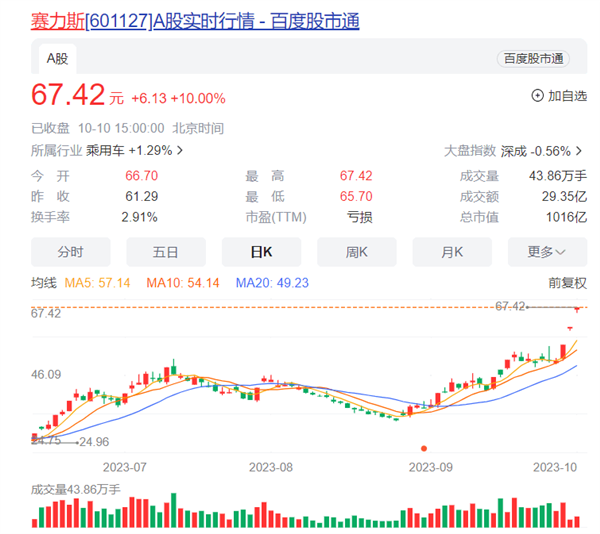Select the 日K chart tab
Image resolution: width=600 pixels, height=534 pixels.
[x=261, y=252]
